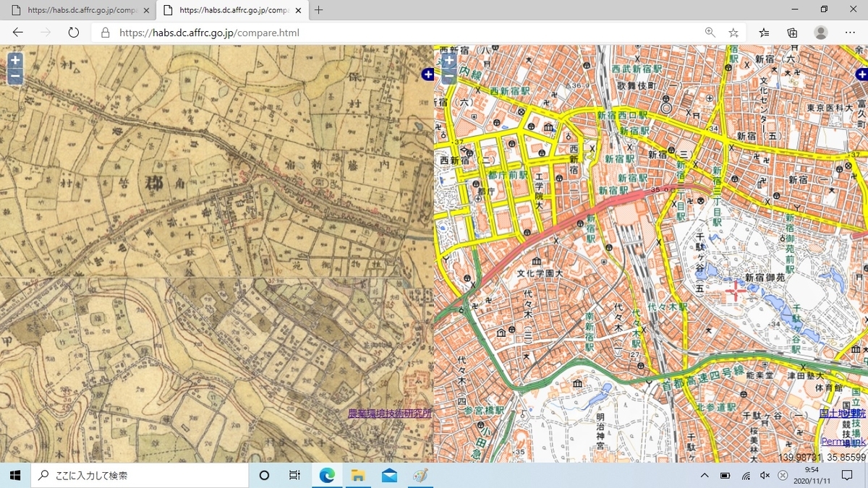The image size is (868, 488).
Task: Click the 西武新宿駅 station label
Action: 638,69
